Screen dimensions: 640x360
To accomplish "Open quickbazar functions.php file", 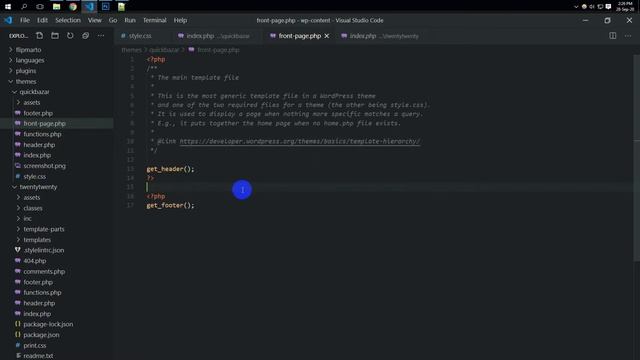I will tap(42, 134).
